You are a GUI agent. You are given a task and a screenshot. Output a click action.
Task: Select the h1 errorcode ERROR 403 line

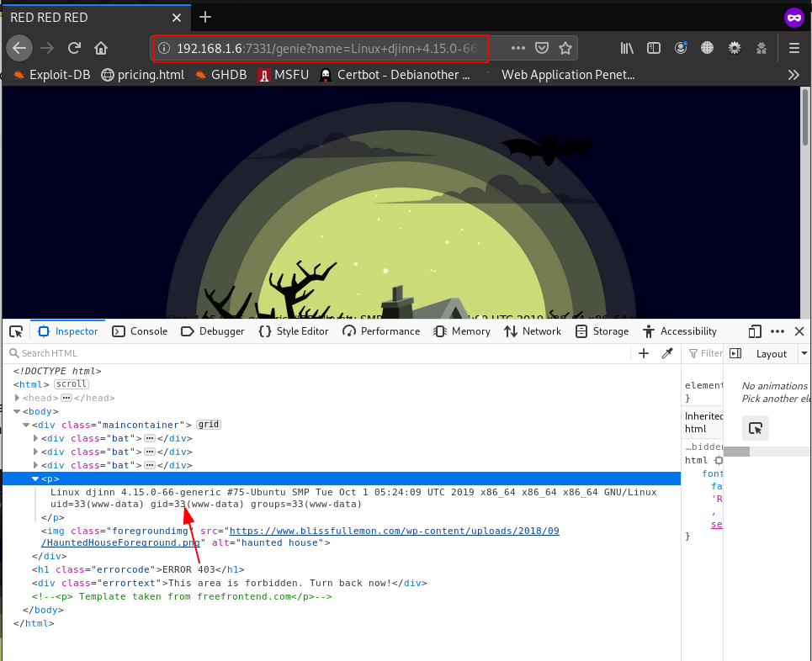(138, 569)
